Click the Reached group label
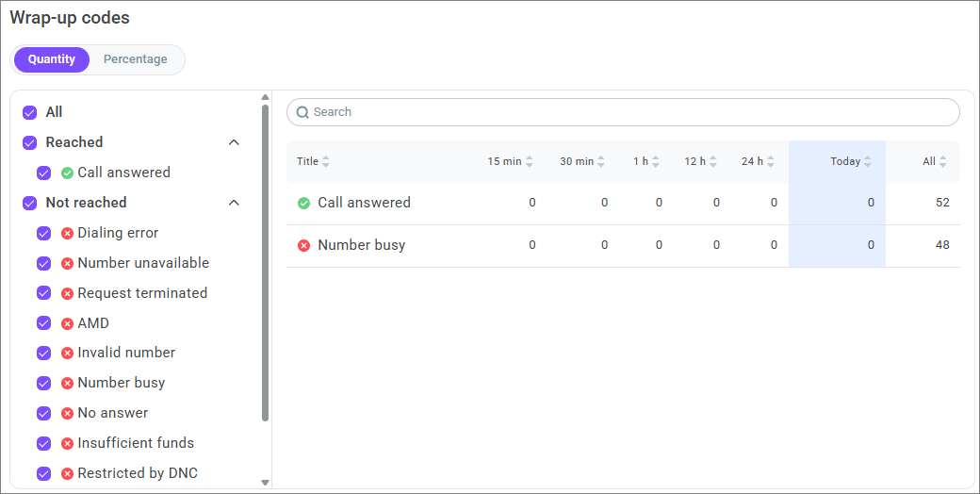 [74, 142]
